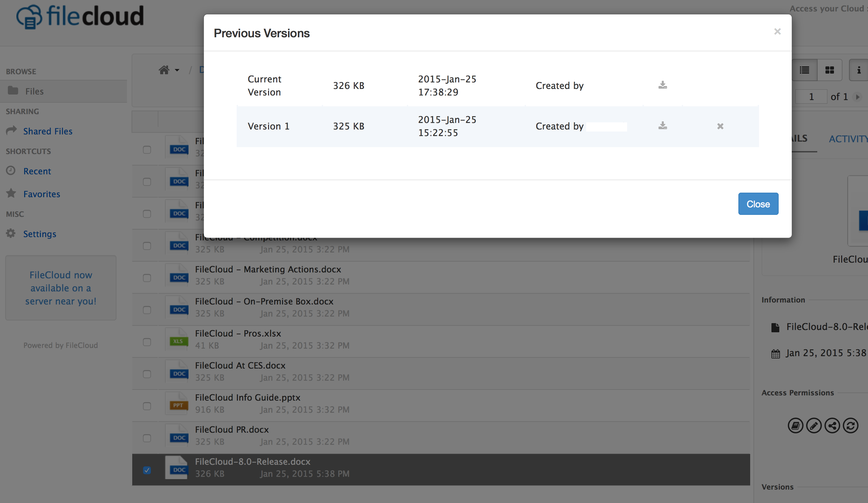Uncheck the FileCloud-8.0-Release.docx checkbox

point(147,470)
